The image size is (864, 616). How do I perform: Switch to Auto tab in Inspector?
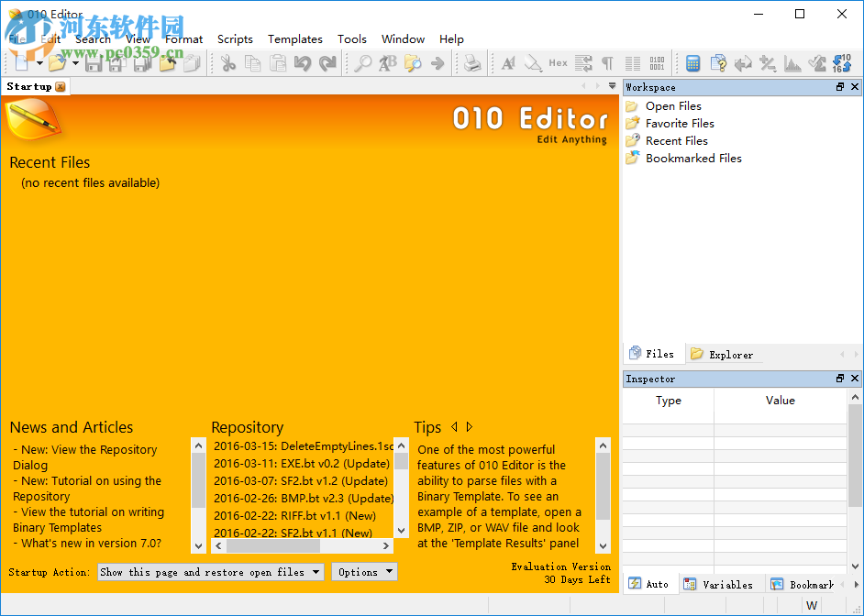(650, 584)
